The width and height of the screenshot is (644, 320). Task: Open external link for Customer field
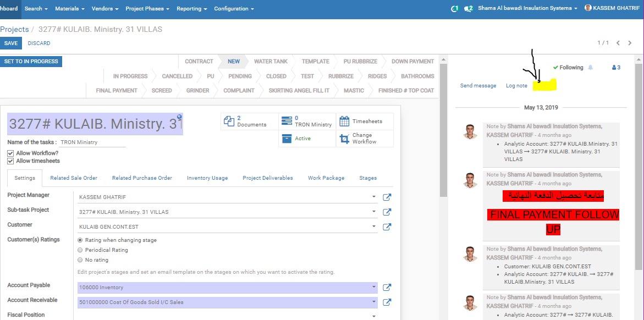tap(387, 227)
